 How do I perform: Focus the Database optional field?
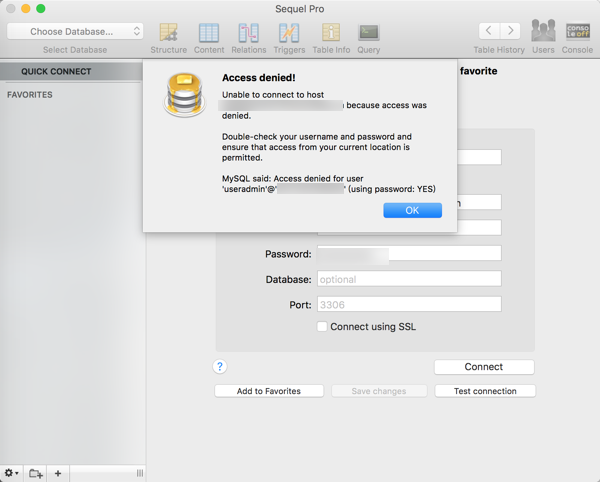pos(409,279)
